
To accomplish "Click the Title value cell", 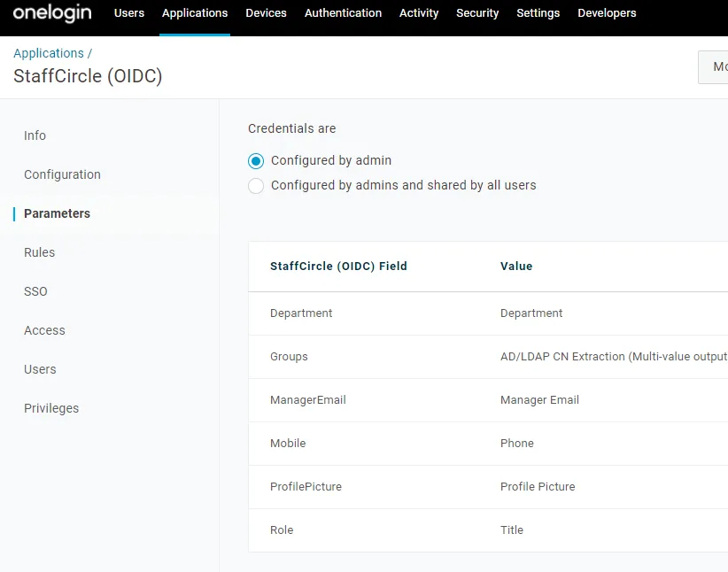I will click(512, 530).
